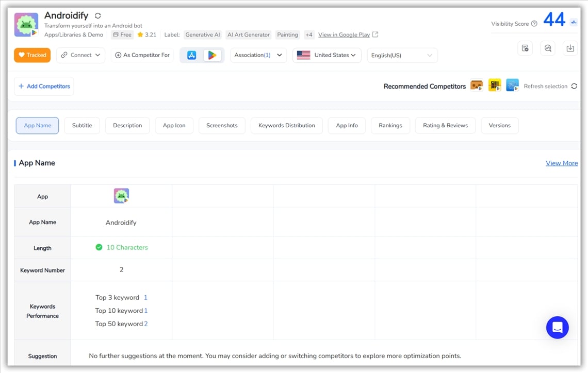Toggle the orange Tracked button
This screenshot has height=373, width=588.
[x=32, y=55]
